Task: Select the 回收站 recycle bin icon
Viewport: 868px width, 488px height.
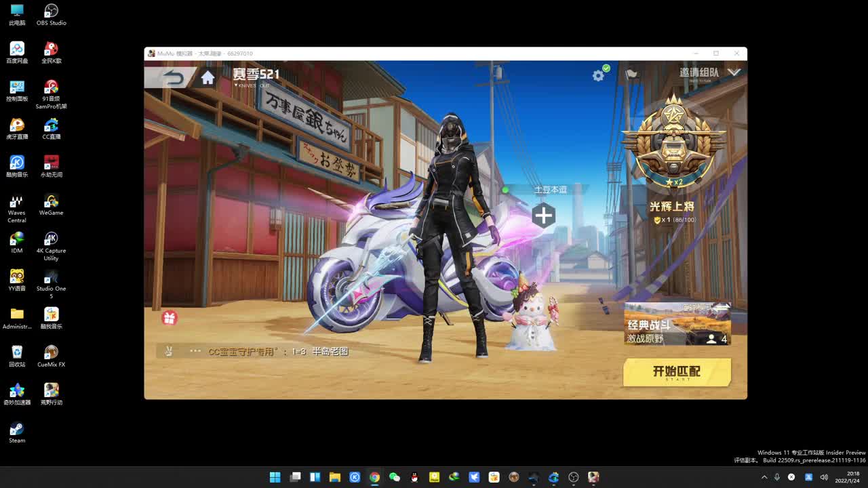Action: click(17, 357)
